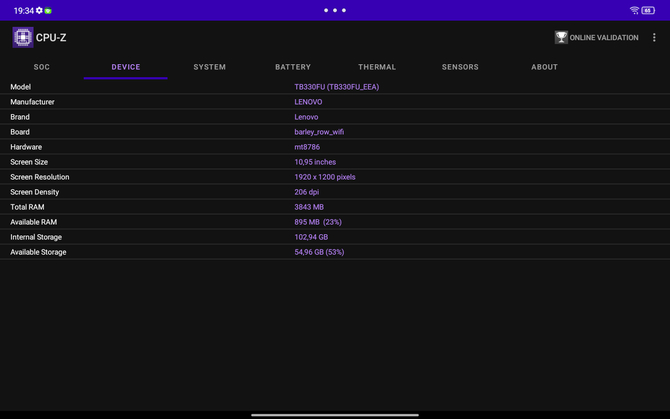Switch to the SENSORS tab

460,67
